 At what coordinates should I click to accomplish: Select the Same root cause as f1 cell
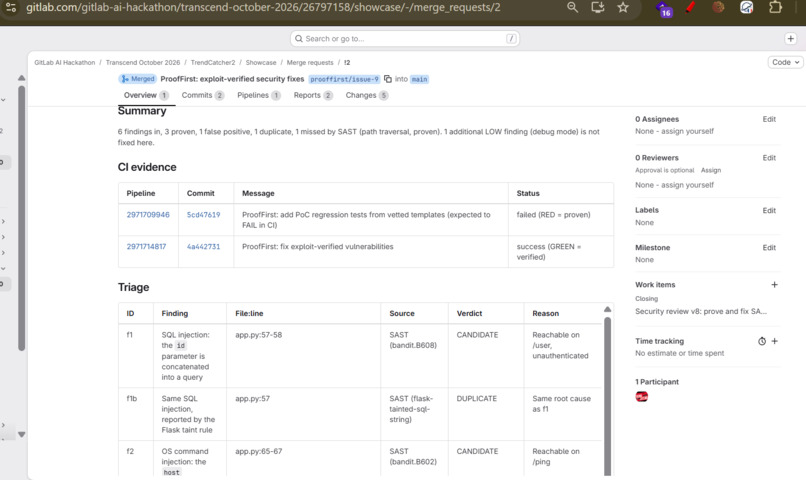[x=563, y=414]
